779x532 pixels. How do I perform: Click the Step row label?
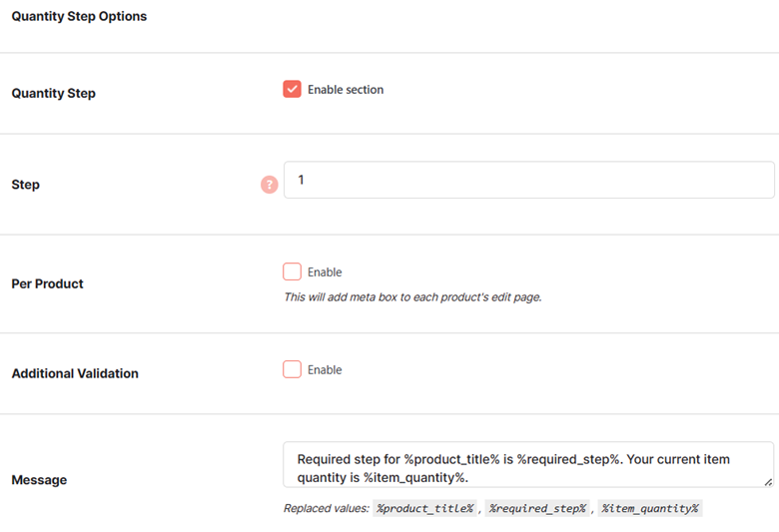(25, 185)
